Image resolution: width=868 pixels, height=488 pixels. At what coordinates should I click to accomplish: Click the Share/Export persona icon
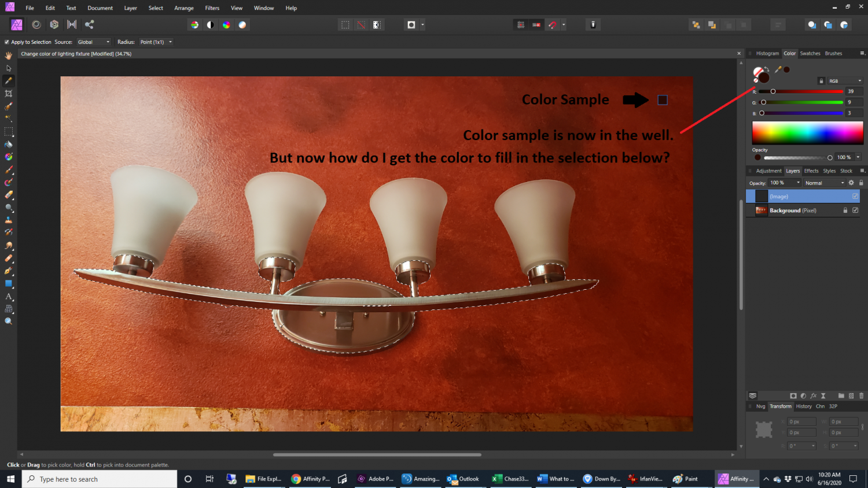(x=89, y=24)
